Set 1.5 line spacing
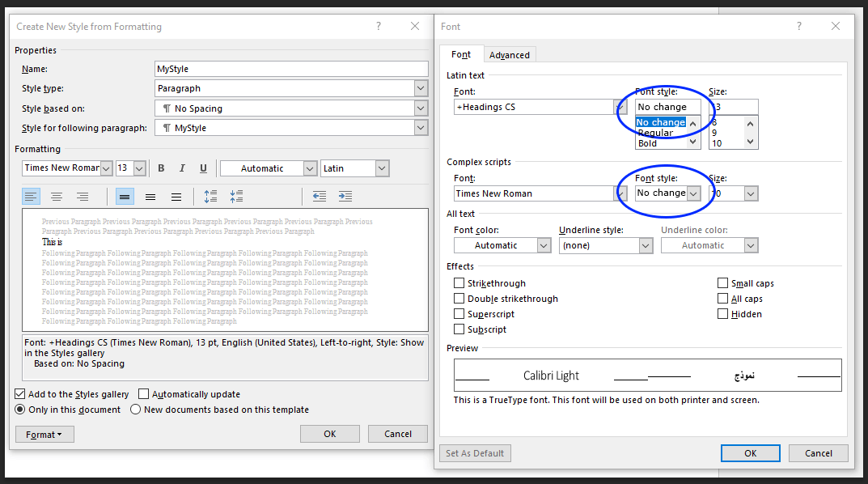Screen dimensions: 868x484 (150, 197)
